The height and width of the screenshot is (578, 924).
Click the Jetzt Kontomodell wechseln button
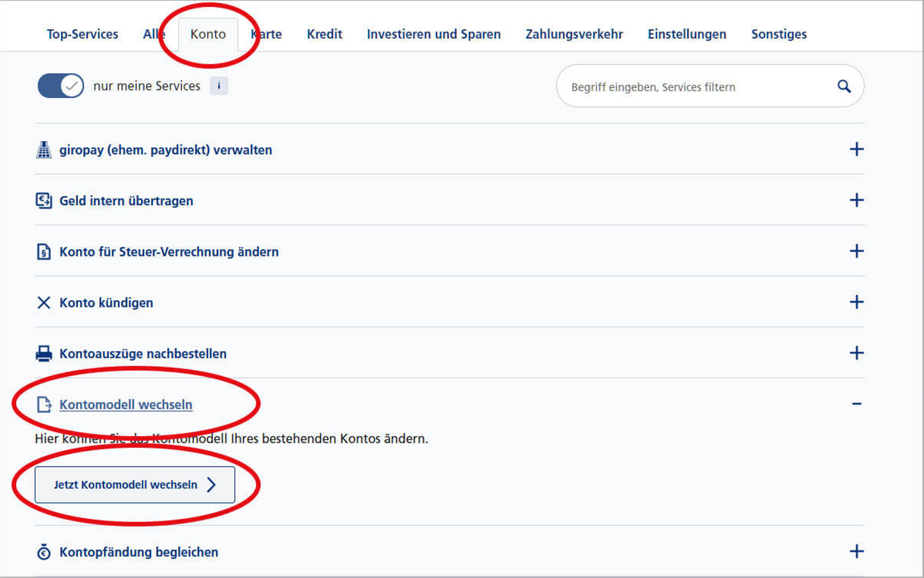coord(135,484)
